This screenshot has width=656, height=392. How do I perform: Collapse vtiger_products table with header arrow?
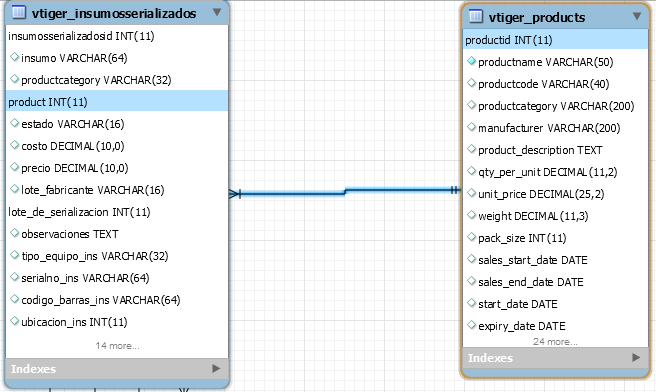[637, 16]
